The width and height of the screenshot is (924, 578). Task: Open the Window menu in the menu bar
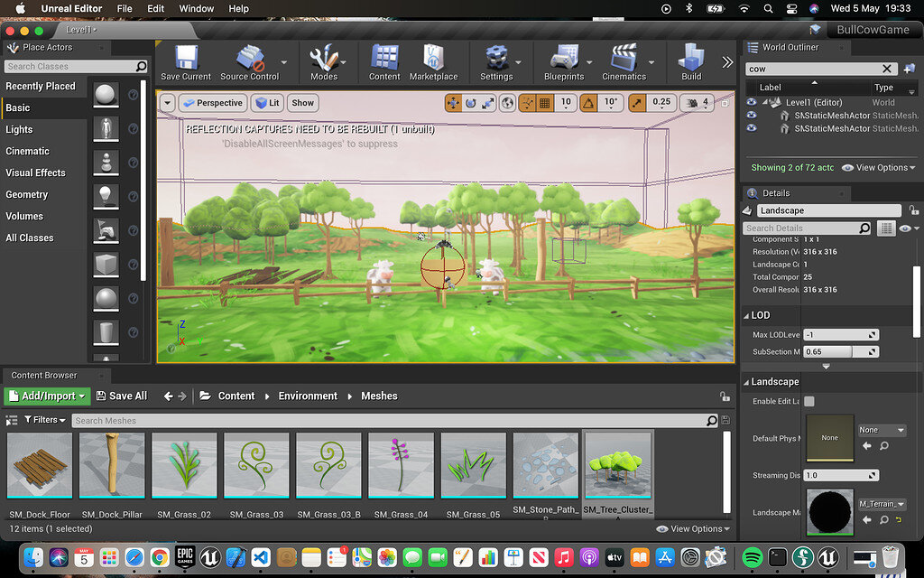click(x=196, y=8)
